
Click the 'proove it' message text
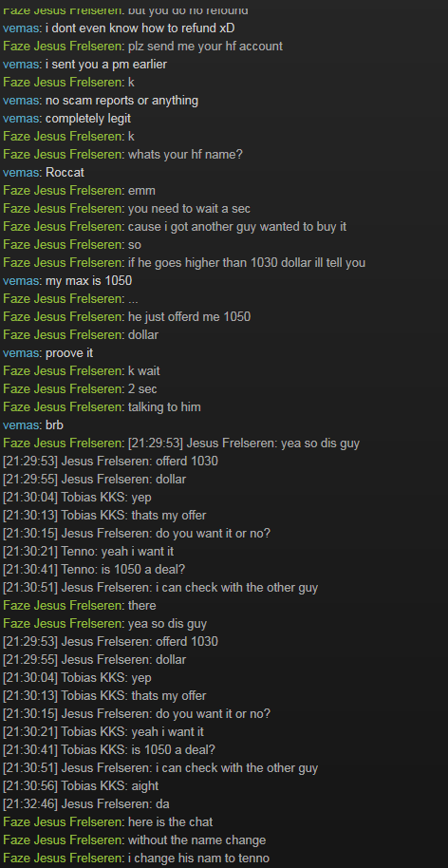pos(69,352)
